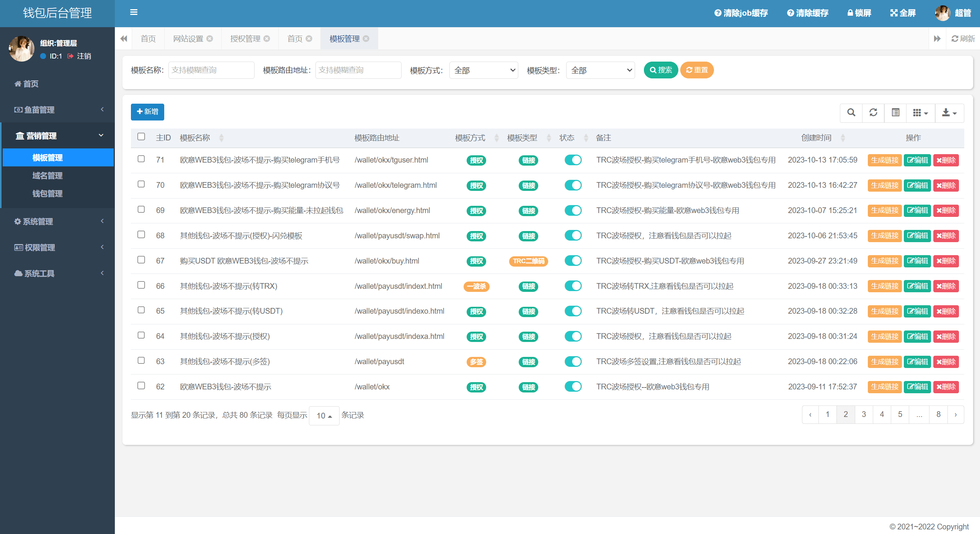Click page 2 pagination button

click(x=844, y=414)
